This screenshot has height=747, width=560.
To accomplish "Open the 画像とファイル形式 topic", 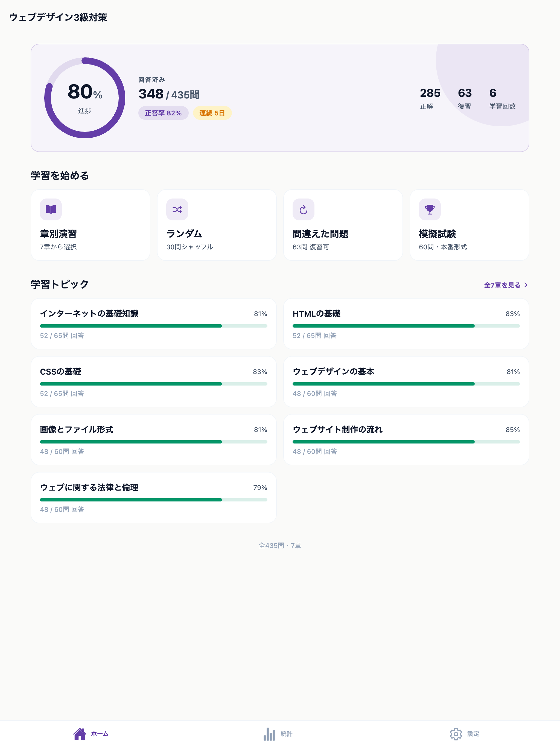I will (153, 440).
